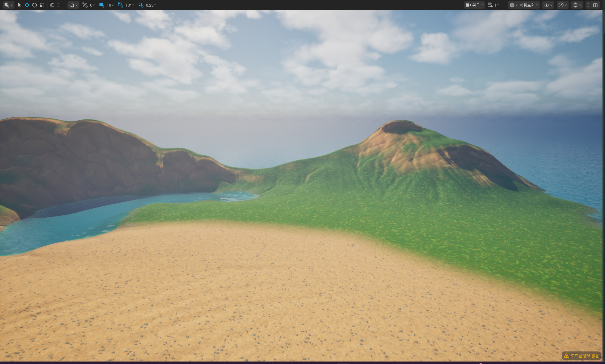Open grid snap size 10 dropdown
Image resolution: width=605 pixels, height=364 pixels.
coord(110,5)
